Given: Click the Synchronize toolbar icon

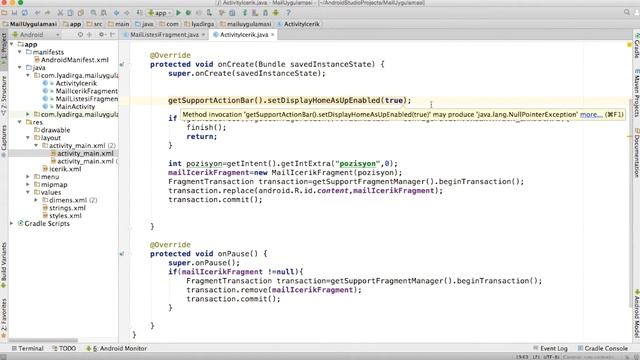Looking at the screenshot, I should click(x=24, y=13).
